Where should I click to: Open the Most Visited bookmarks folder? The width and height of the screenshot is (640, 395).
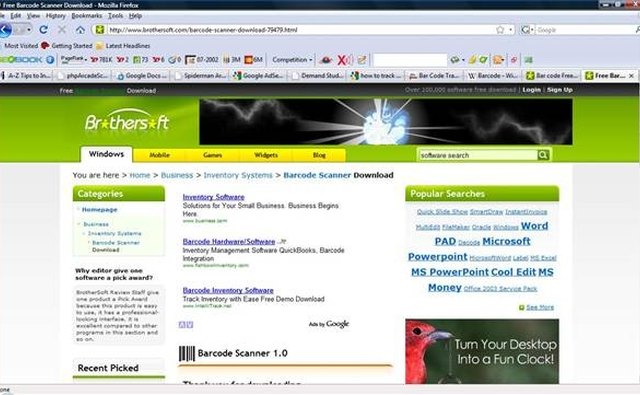(x=20, y=46)
